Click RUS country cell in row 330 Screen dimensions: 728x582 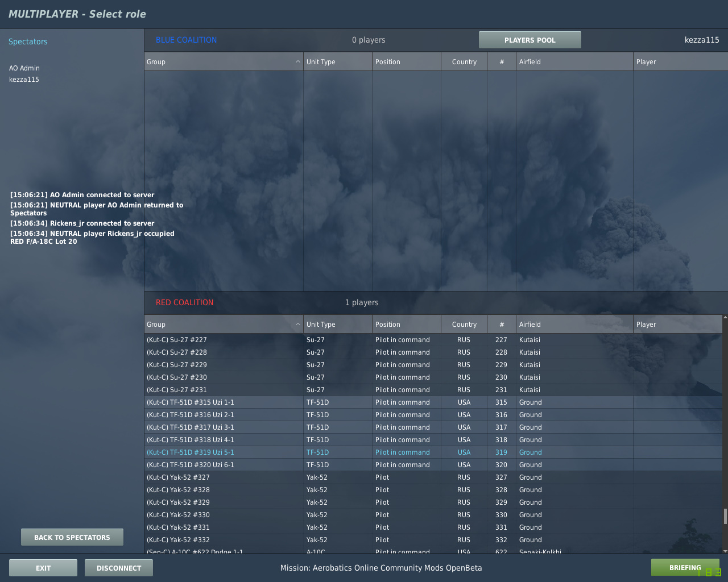[x=464, y=515]
